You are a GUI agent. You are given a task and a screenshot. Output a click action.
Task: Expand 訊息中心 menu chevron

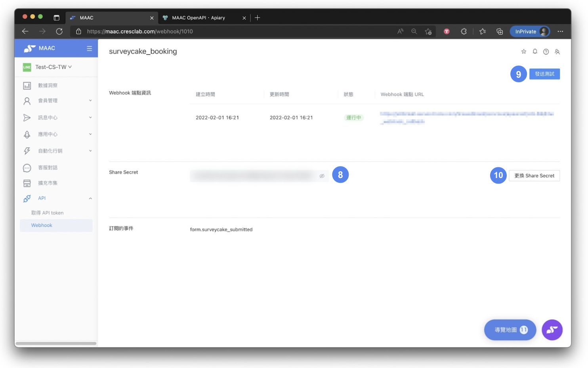90,118
